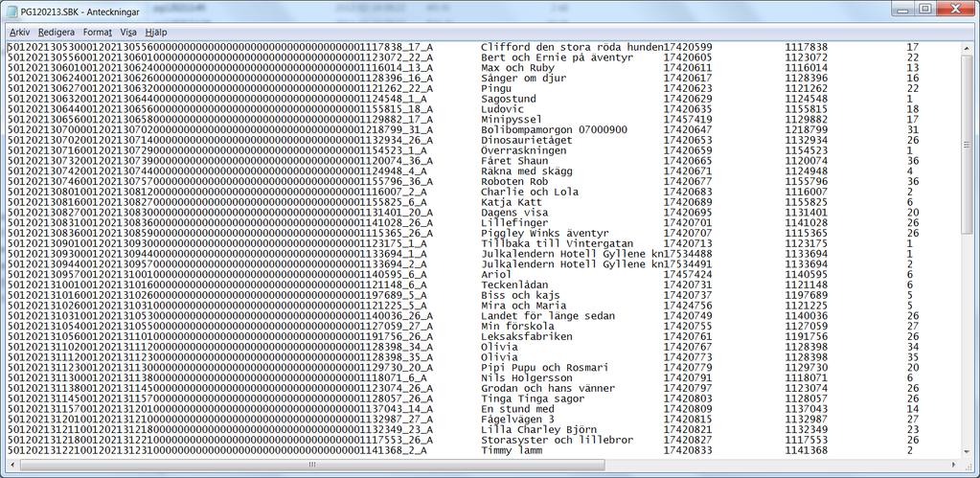Click the text 'Piggley Winks äventyr'
The width and height of the screenshot is (980, 478).
click(545, 233)
